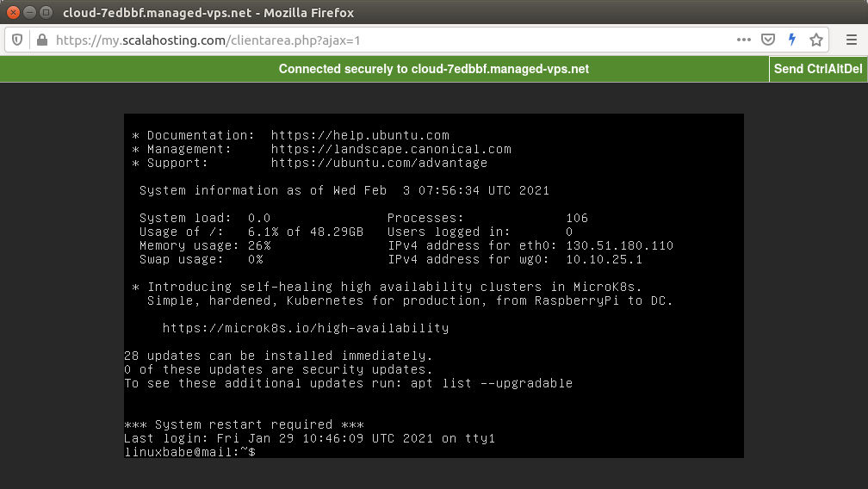Open the Firefox hamburger menu
This screenshot has height=489, width=868.
coord(848,40)
